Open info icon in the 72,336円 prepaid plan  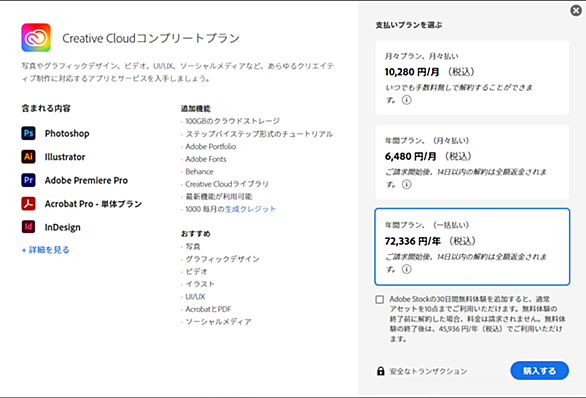coord(407,269)
